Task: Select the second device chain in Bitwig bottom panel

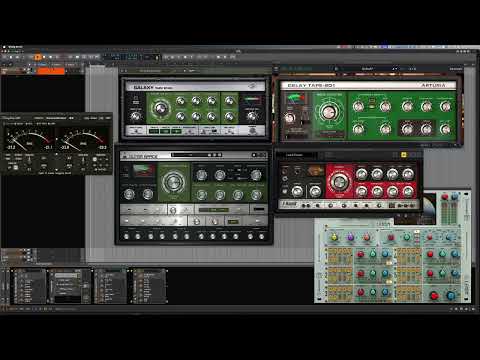Action: pyautogui.click(x=69, y=286)
